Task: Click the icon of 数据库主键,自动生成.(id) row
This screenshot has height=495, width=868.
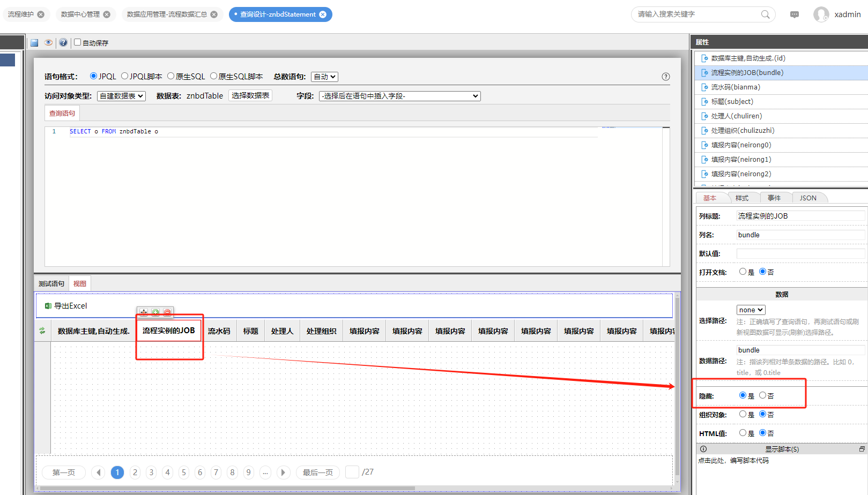Action: tap(705, 58)
